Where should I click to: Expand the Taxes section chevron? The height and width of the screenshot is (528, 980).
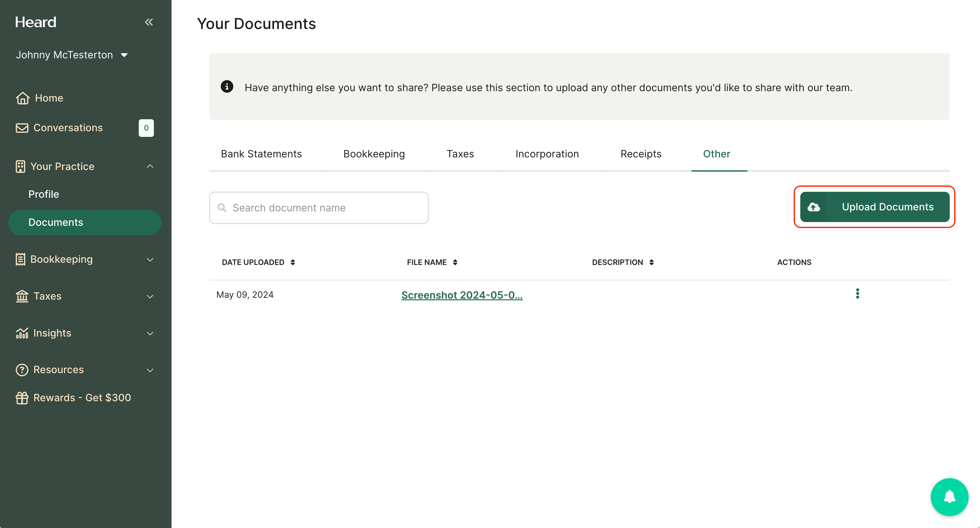pyautogui.click(x=150, y=296)
